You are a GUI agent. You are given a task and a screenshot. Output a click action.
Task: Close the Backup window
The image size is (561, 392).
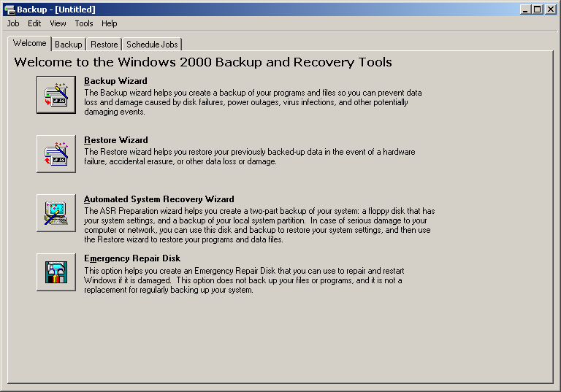[x=551, y=9]
